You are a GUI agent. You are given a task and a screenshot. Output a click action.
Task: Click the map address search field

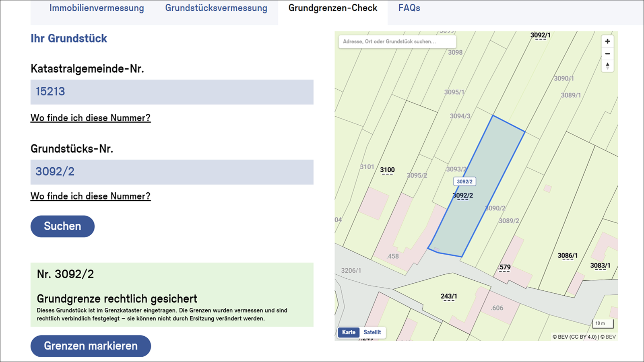click(x=397, y=41)
